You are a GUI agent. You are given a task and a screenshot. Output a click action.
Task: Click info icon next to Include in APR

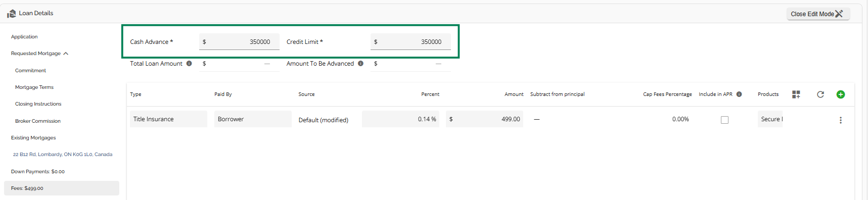(739, 94)
